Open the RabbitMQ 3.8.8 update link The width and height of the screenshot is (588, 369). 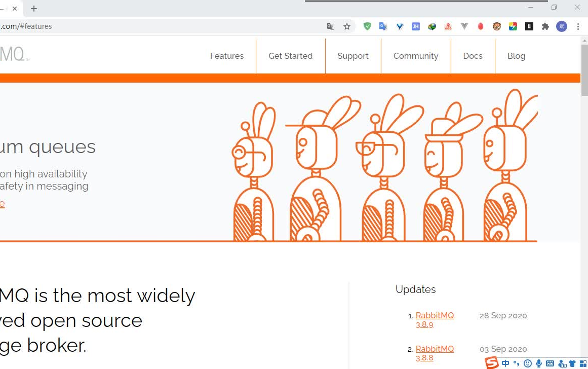[x=435, y=353]
